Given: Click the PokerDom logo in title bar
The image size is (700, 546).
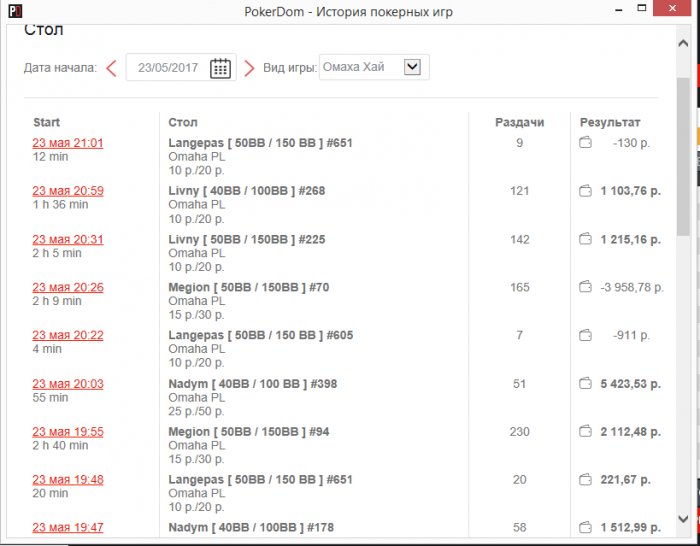Looking at the screenshot, I should pos(15,10).
